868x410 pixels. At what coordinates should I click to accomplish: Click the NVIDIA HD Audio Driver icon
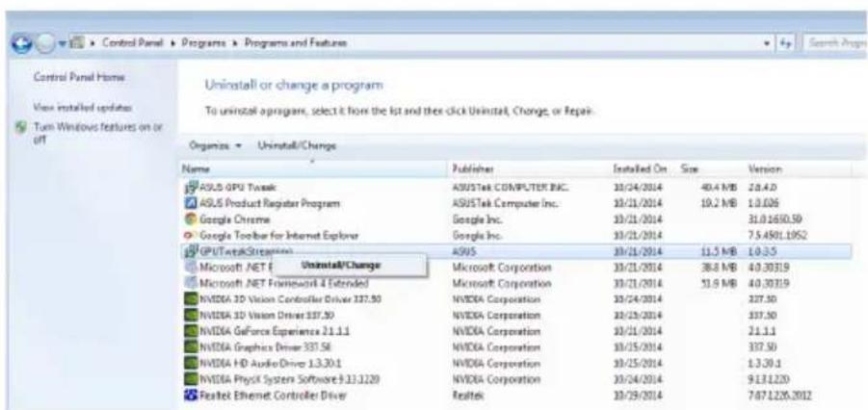(190, 364)
